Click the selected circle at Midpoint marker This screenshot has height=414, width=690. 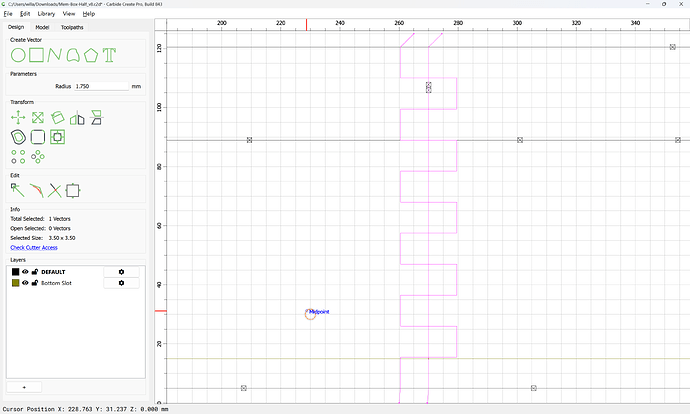tap(310, 314)
